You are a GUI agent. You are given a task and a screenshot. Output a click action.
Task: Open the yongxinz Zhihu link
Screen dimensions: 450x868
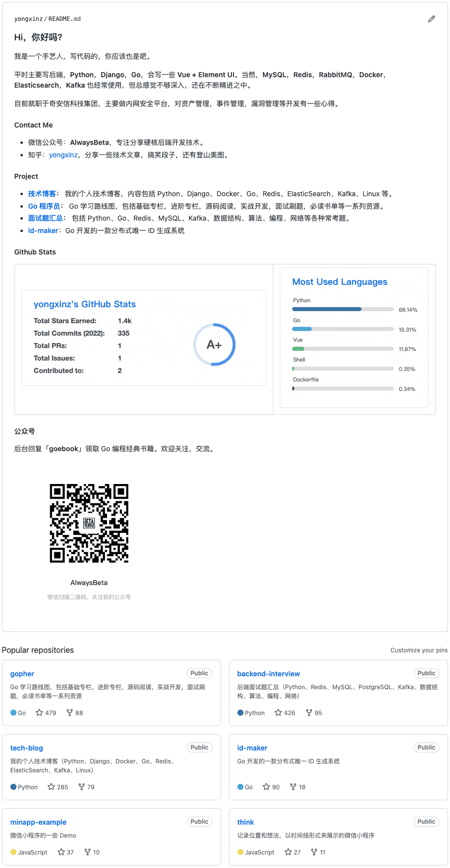point(63,155)
